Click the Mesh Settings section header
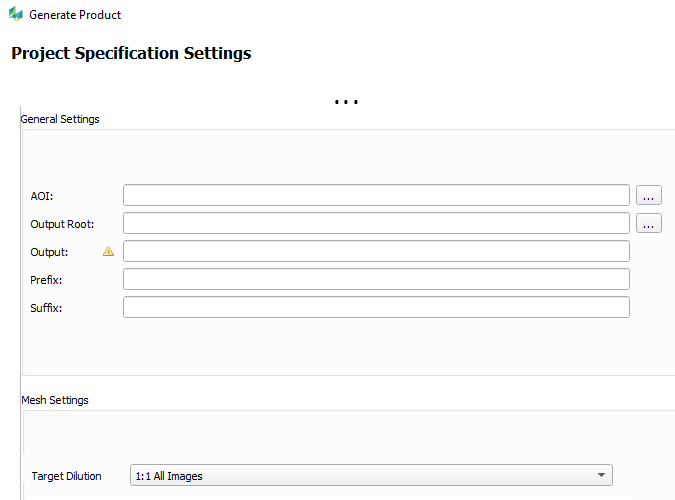The width and height of the screenshot is (675, 500). (x=55, y=400)
